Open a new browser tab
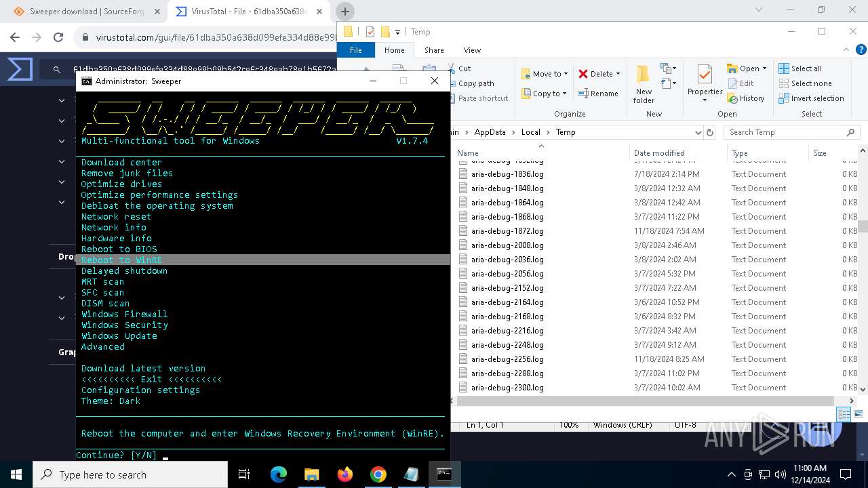The image size is (868, 488). pyautogui.click(x=345, y=12)
